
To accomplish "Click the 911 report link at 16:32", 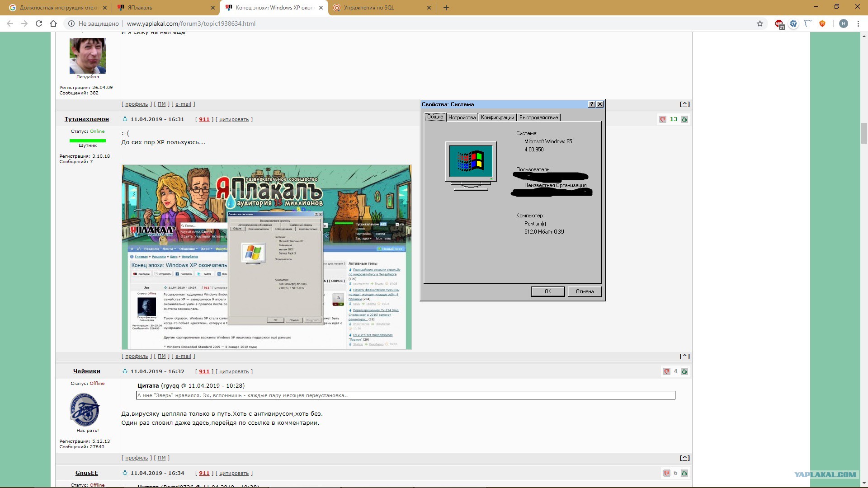I will pyautogui.click(x=204, y=371).
